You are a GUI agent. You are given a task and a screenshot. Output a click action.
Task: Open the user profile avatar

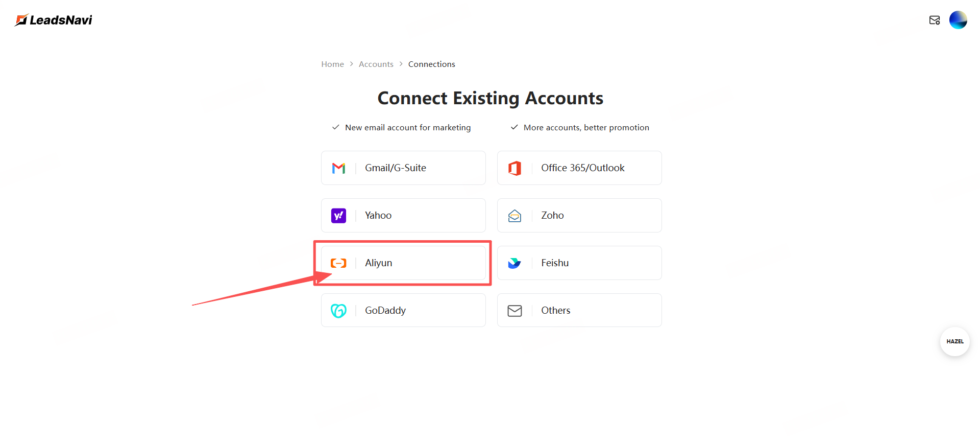point(958,20)
